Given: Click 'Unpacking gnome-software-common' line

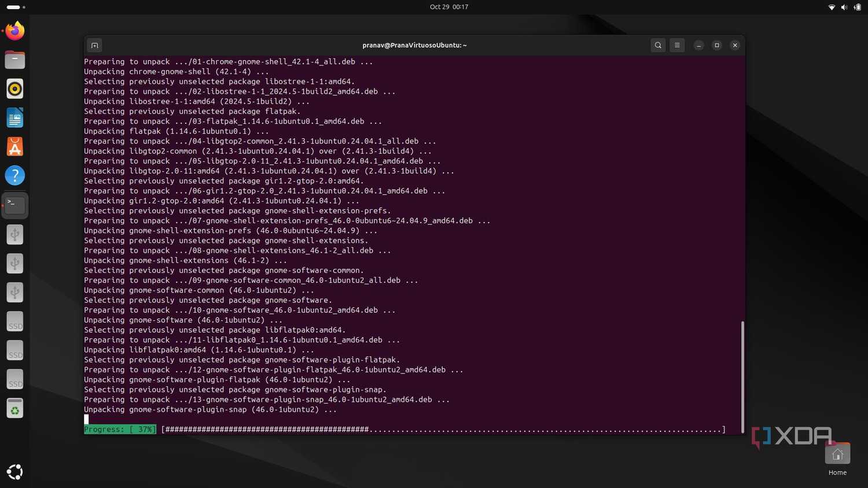Looking at the screenshot, I should click(x=199, y=290).
